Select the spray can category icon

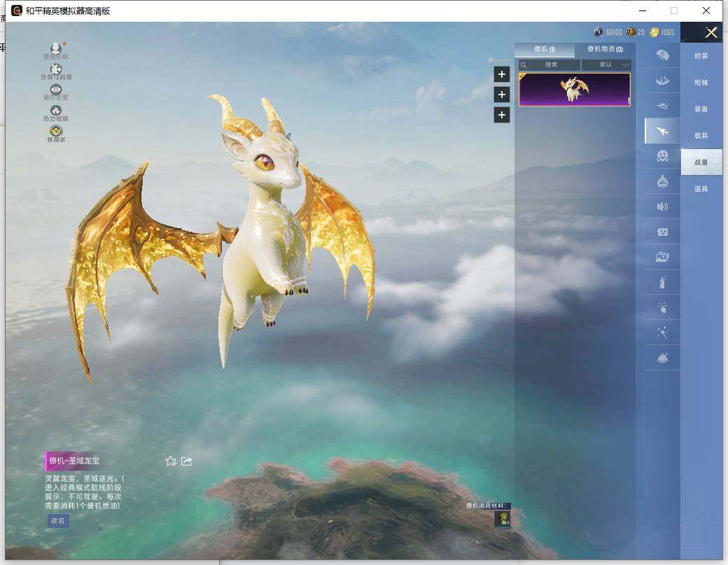pos(662,283)
